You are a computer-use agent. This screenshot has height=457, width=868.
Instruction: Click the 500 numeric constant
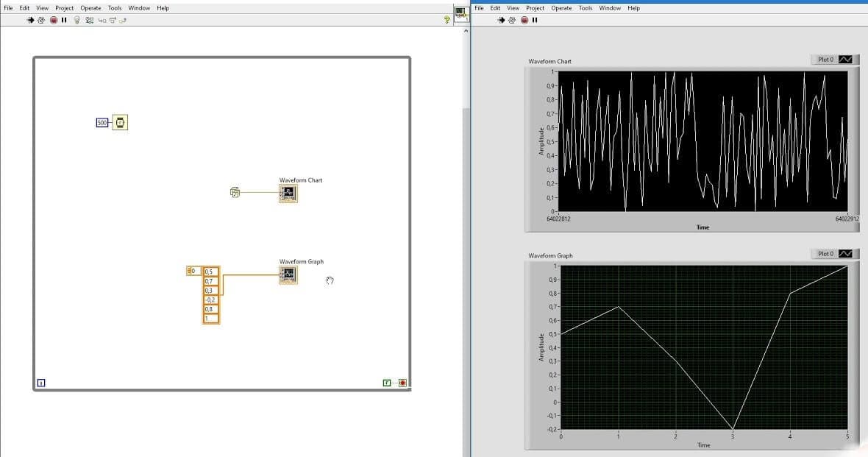coord(102,122)
